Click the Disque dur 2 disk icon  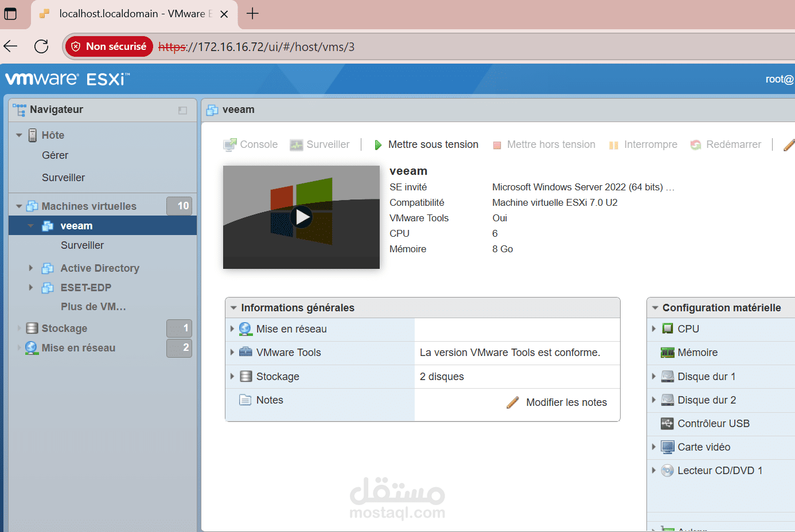coord(668,400)
